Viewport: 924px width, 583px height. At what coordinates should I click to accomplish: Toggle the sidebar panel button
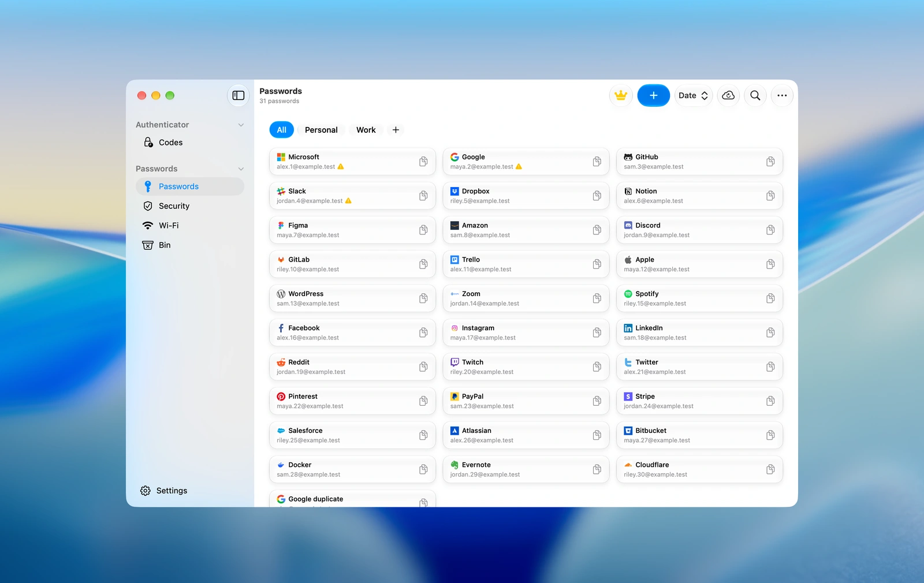point(239,96)
